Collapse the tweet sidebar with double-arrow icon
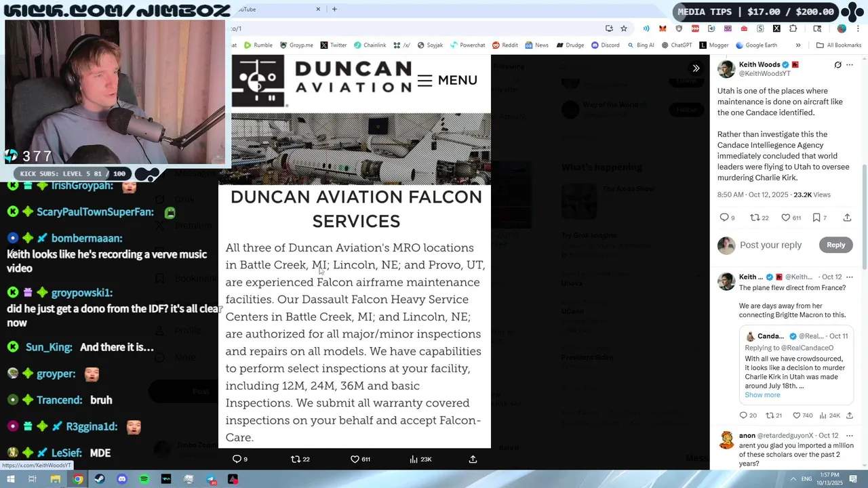Image resolution: width=868 pixels, height=488 pixels. [696, 68]
